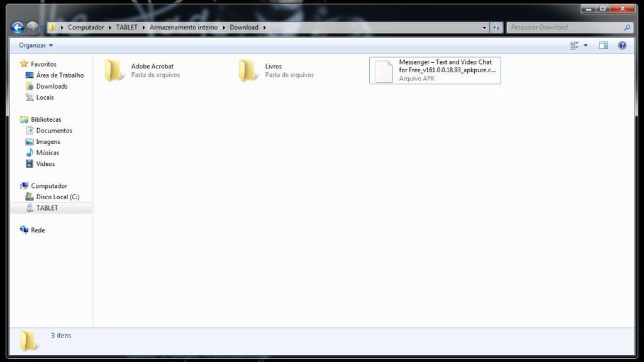Open the Músicas library
The height and width of the screenshot is (362, 644).
click(48, 153)
